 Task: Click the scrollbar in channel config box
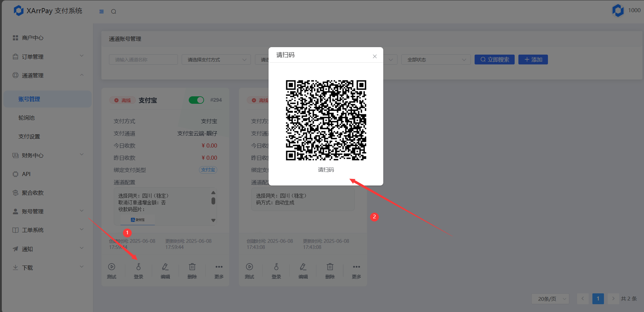213,201
